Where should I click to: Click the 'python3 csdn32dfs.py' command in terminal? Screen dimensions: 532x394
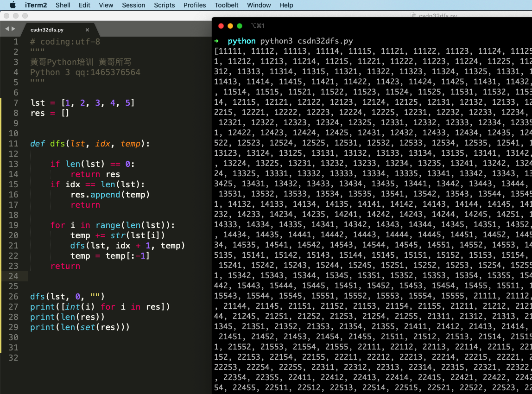(x=306, y=41)
